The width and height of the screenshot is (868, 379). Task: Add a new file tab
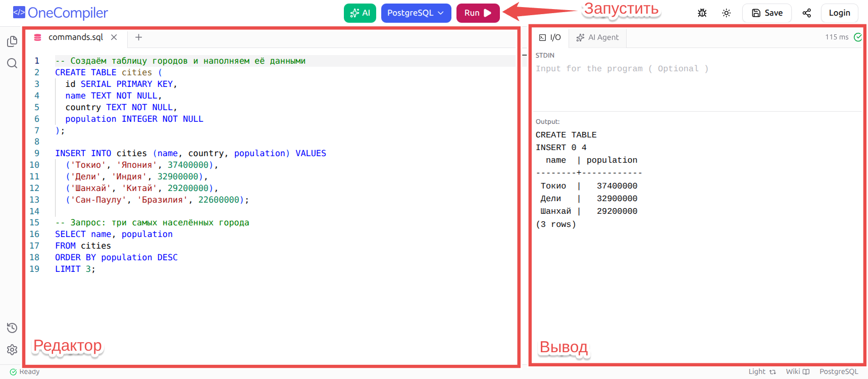pos(138,37)
